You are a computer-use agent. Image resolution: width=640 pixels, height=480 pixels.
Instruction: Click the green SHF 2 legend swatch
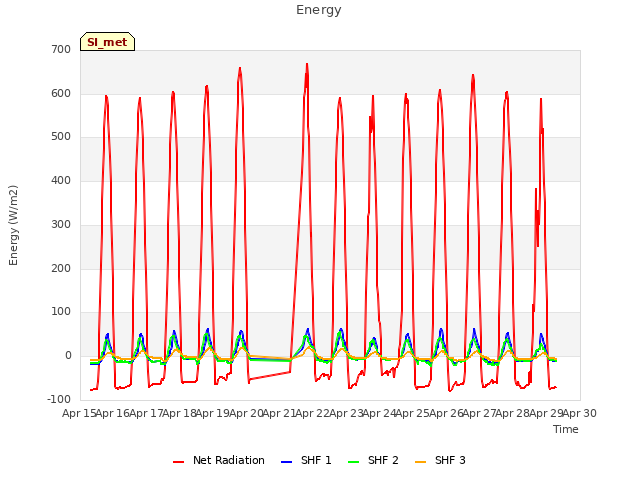353,462
